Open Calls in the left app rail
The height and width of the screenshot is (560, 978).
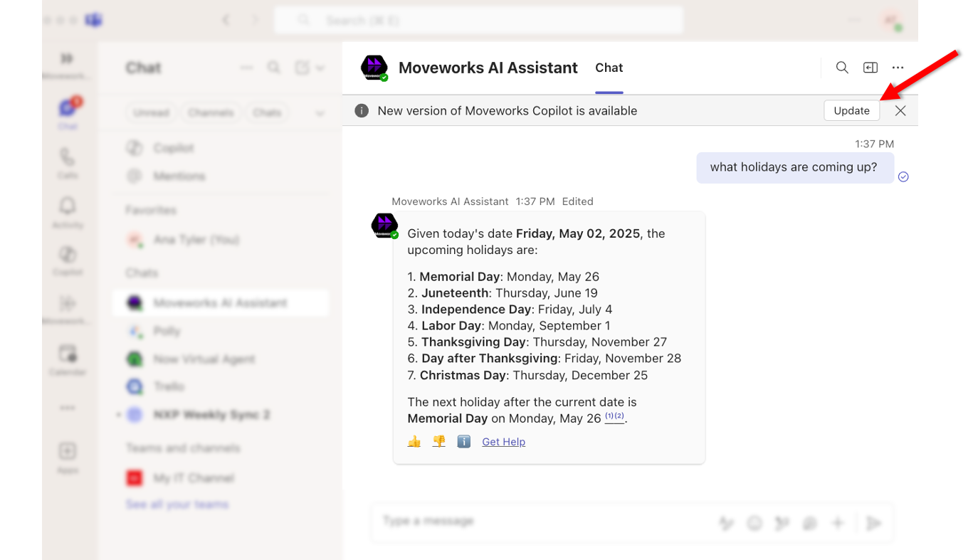coord(68,162)
